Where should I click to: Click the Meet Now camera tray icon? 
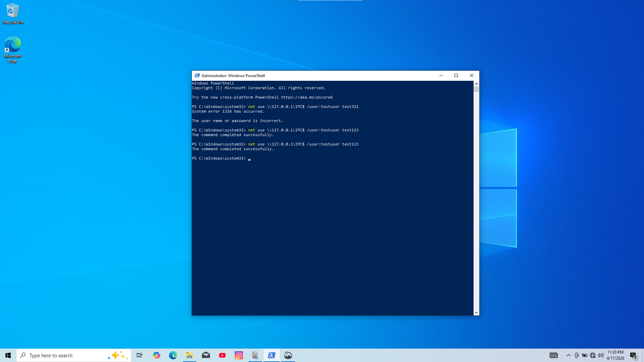click(x=577, y=355)
